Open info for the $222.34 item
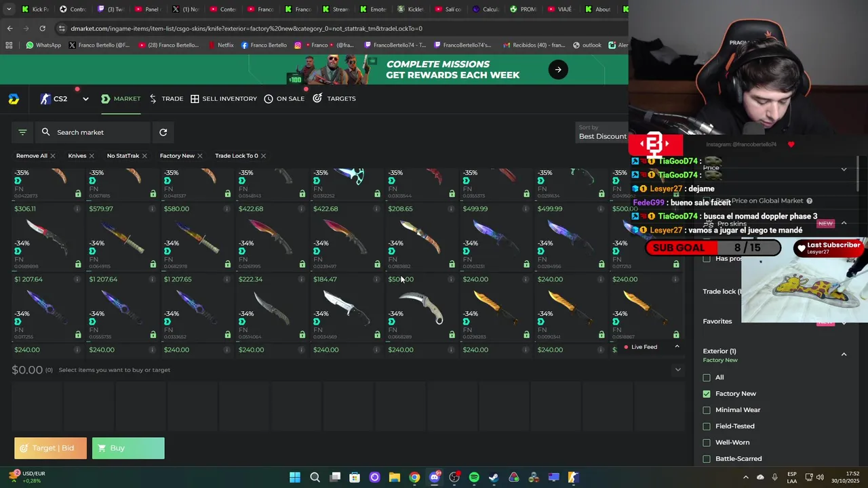 302,279
